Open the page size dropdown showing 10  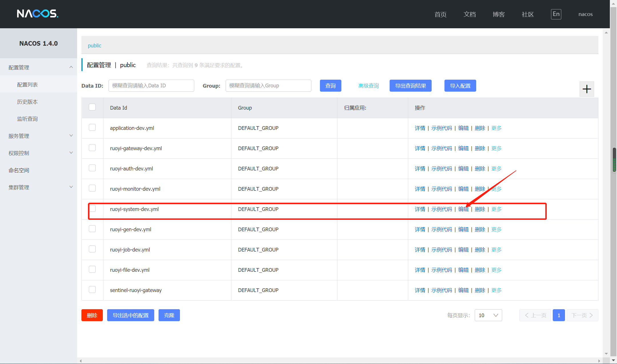click(x=488, y=315)
